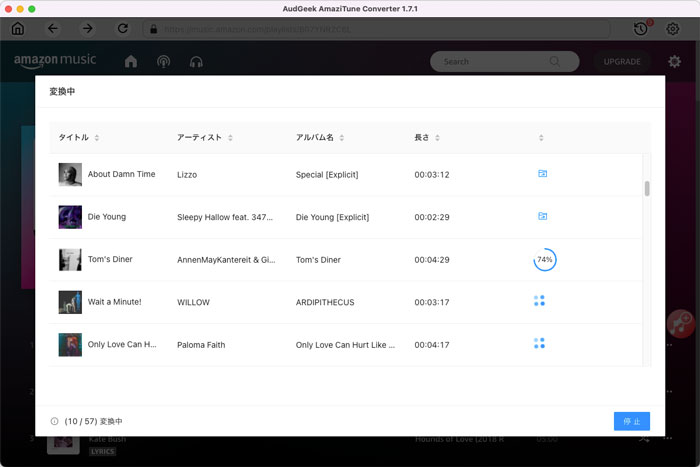Click the title text 'Tom's Diner'
The width and height of the screenshot is (700, 467).
[110, 259]
